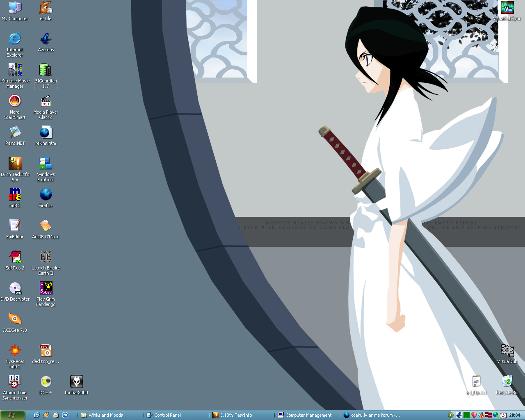Open the DVD Decrypter desktop icon
The image size is (525, 420).
coord(15,292)
